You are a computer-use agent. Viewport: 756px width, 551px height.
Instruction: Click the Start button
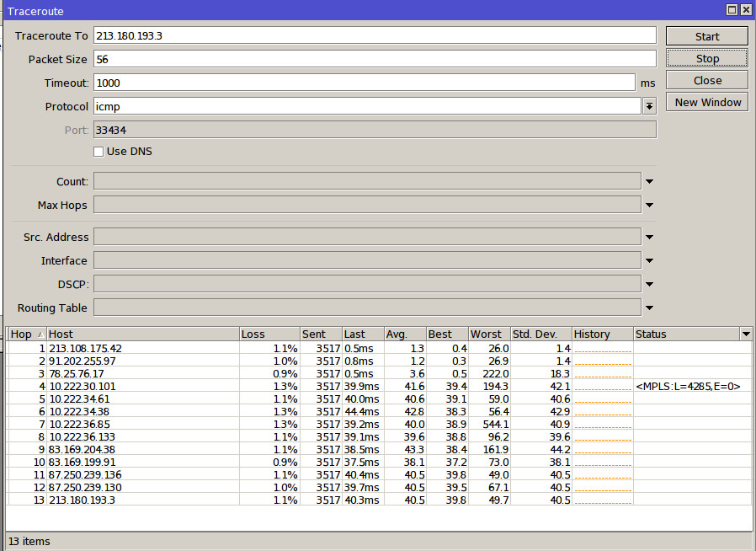706,36
